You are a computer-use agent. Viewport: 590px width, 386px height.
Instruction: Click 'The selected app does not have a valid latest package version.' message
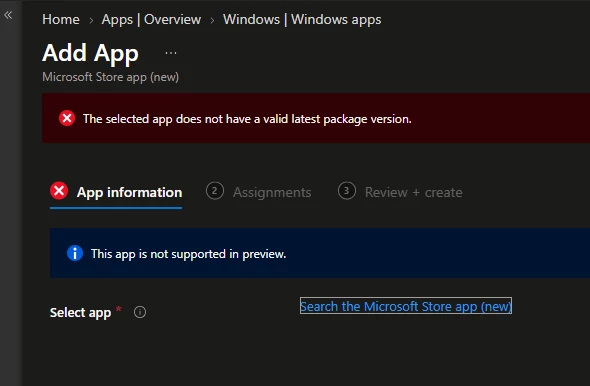(x=247, y=119)
